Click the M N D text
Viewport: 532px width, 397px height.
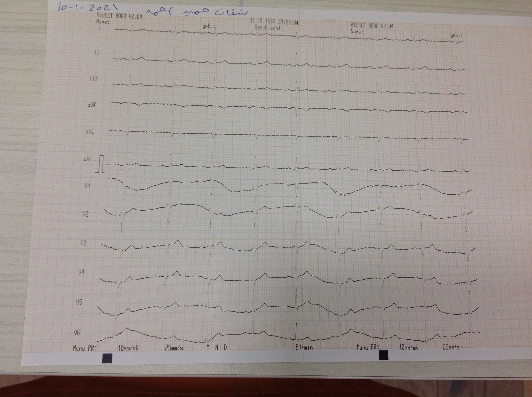[217, 347]
